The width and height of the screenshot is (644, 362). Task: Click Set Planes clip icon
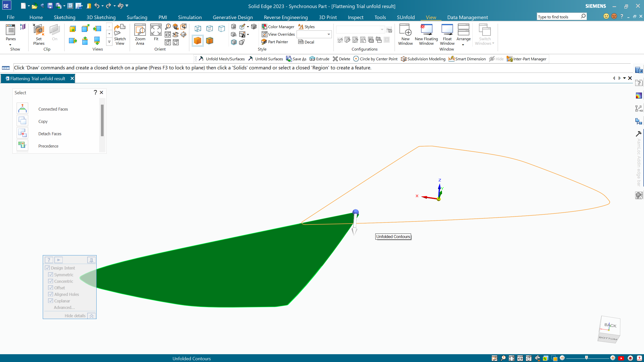pyautogui.click(x=39, y=35)
